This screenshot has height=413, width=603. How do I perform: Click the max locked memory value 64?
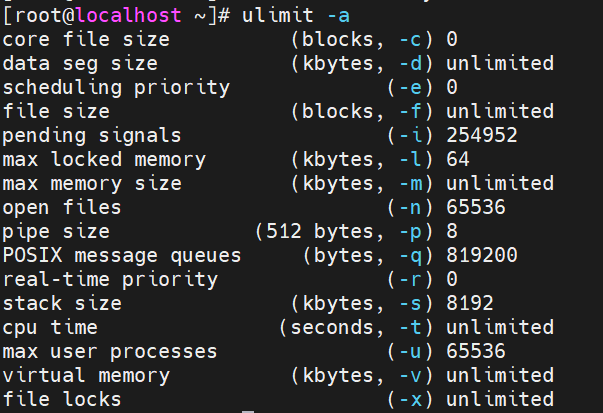click(458, 159)
